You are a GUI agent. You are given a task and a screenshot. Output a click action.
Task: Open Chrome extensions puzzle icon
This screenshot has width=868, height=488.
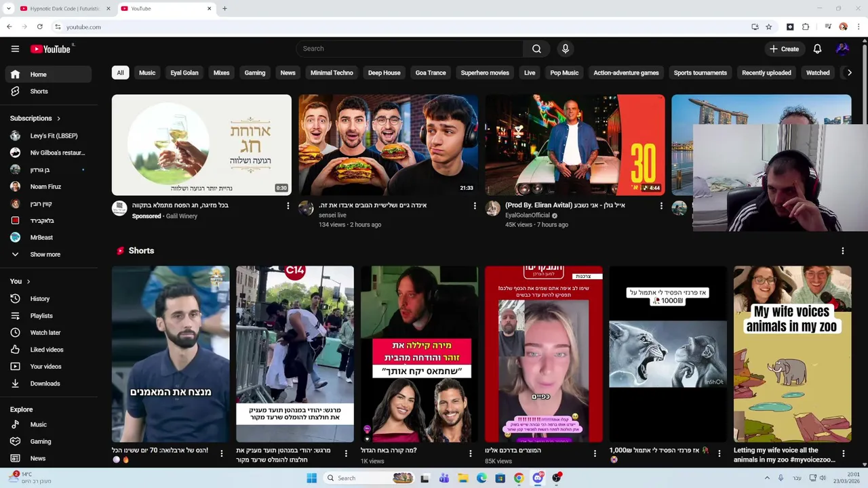pos(806,26)
